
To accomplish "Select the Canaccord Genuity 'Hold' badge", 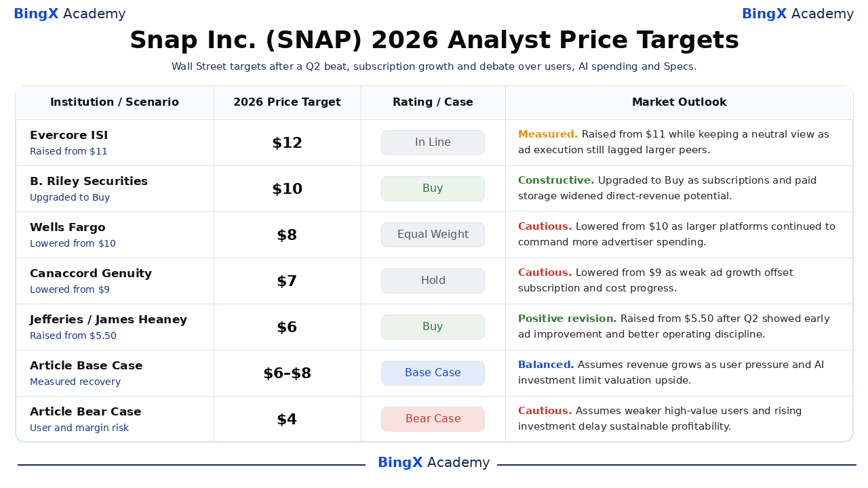I will (x=433, y=281).
